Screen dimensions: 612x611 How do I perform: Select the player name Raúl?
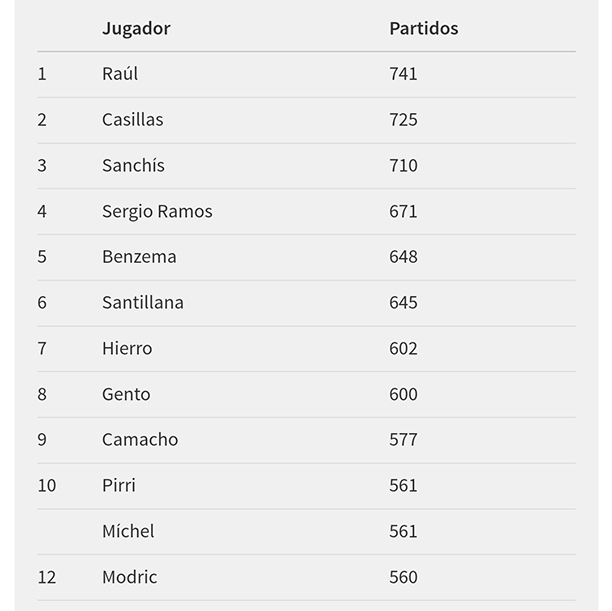point(120,74)
